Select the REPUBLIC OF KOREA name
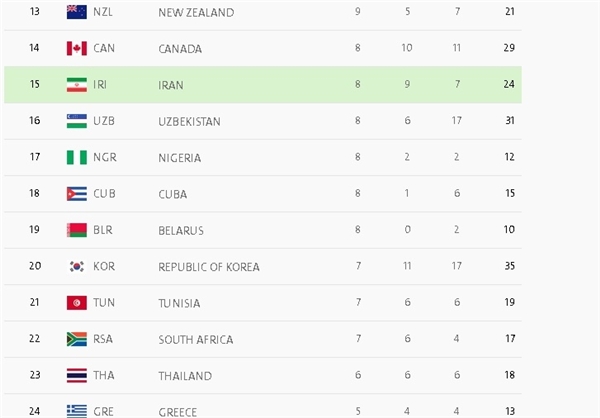The height and width of the screenshot is (418, 600). 209,267
